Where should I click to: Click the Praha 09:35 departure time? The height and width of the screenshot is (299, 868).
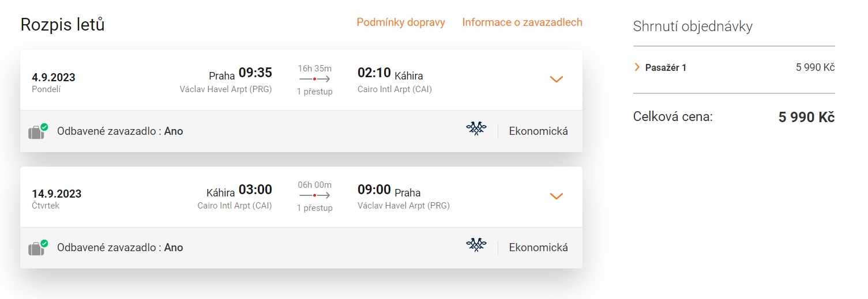(255, 73)
